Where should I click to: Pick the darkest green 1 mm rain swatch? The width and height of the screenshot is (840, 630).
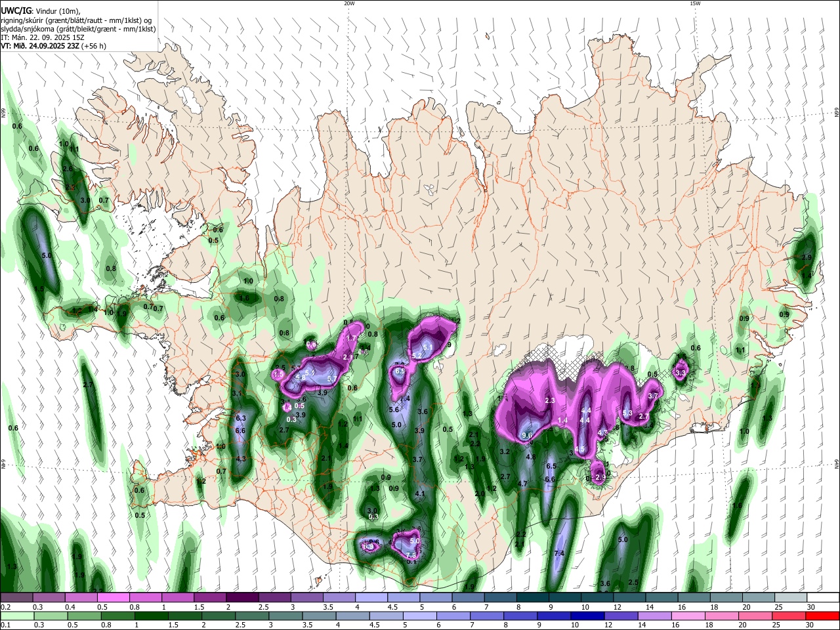tap(151, 616)
